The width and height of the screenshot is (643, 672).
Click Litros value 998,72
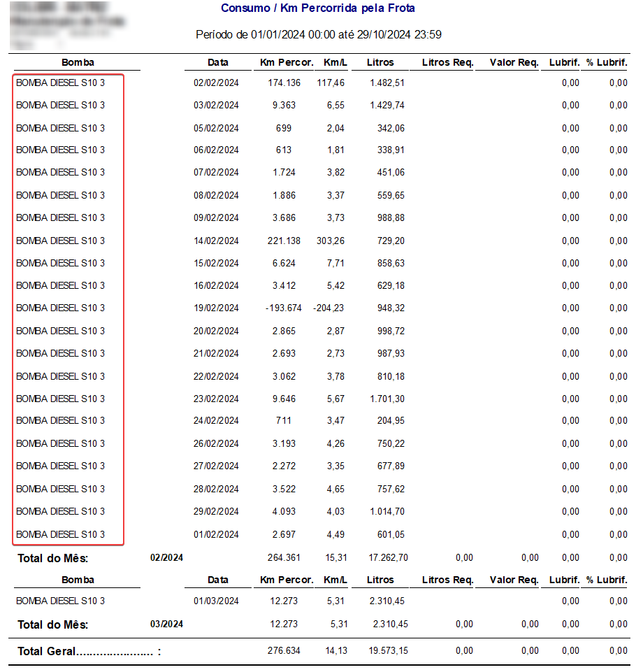click(x=391, y=331)
